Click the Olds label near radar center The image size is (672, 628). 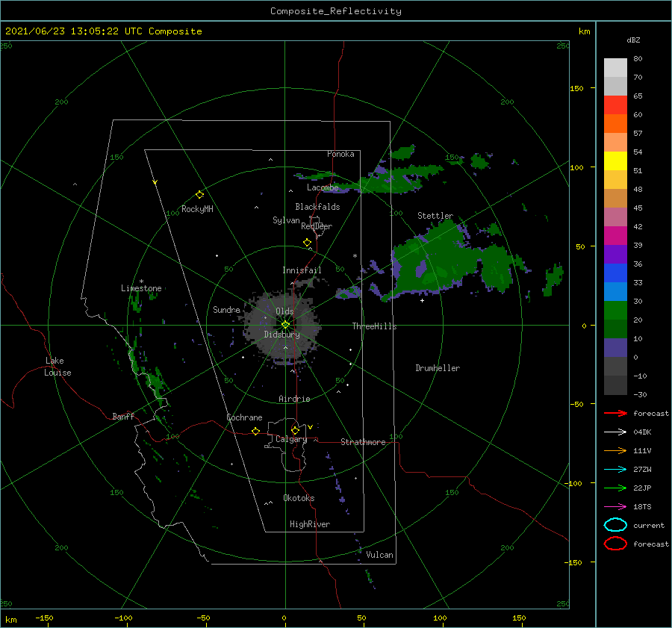pos(284,311)
